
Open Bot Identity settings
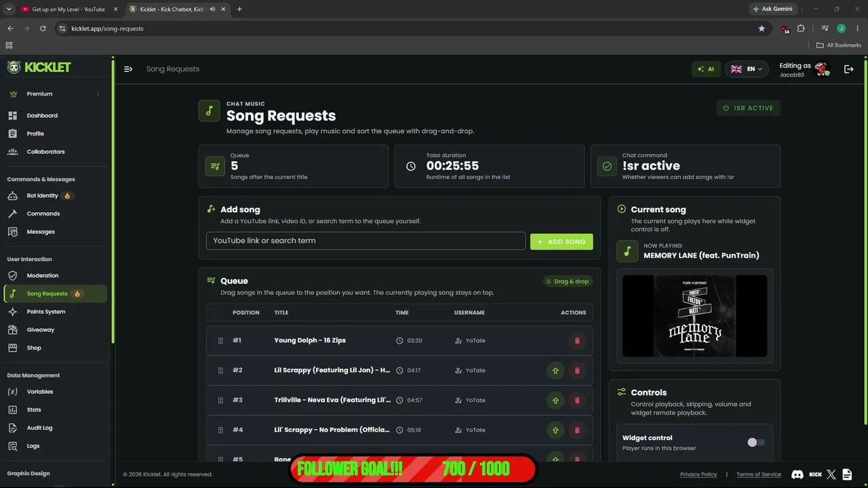click(x=42, y=196)
